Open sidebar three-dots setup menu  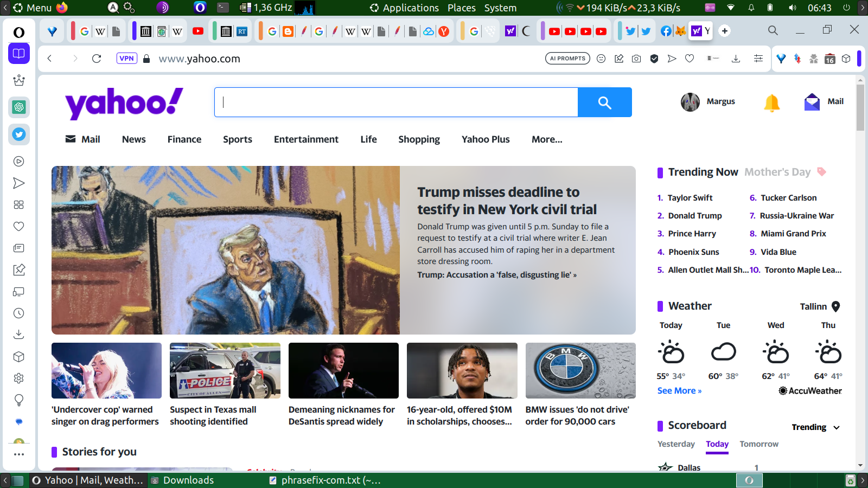[x=19, y=454]
